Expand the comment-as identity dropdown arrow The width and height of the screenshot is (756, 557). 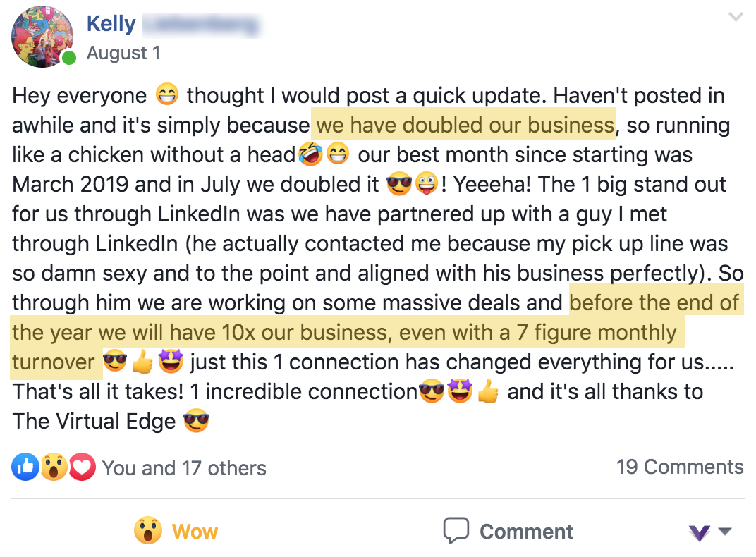pyautogui.click(x=725, y=532)
